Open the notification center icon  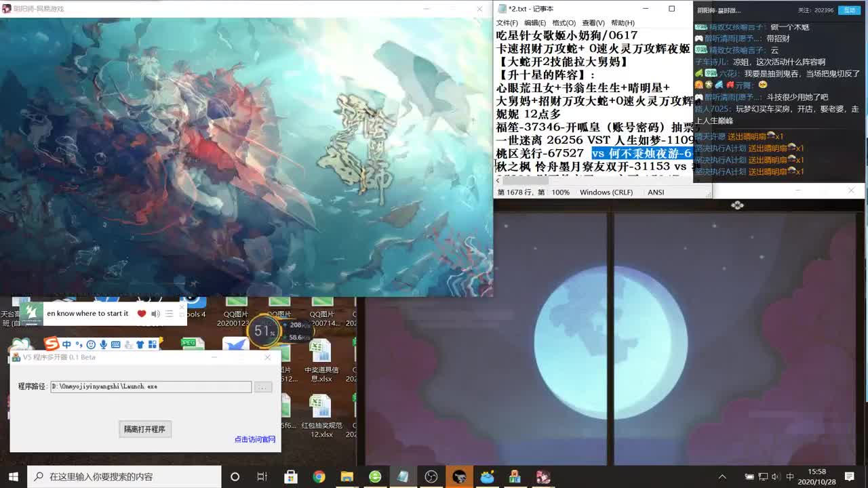pyautogui.click(x=850, y=476)
